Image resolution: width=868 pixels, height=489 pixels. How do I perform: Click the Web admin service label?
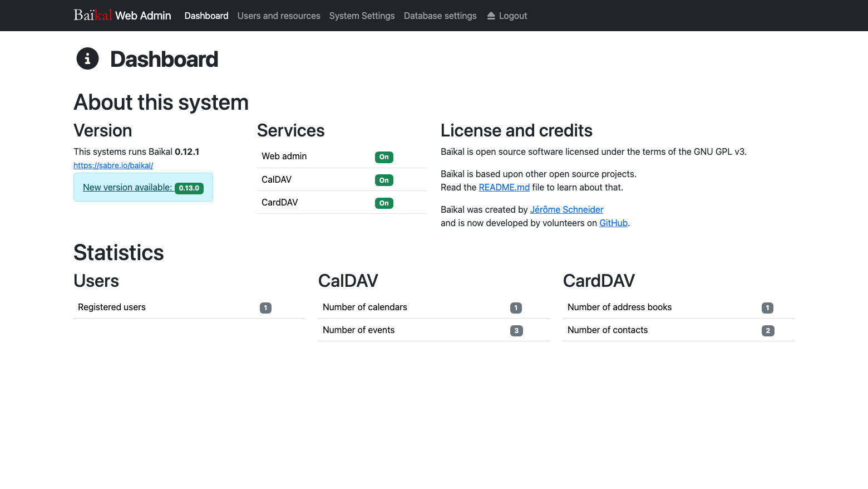pos(284,156)
